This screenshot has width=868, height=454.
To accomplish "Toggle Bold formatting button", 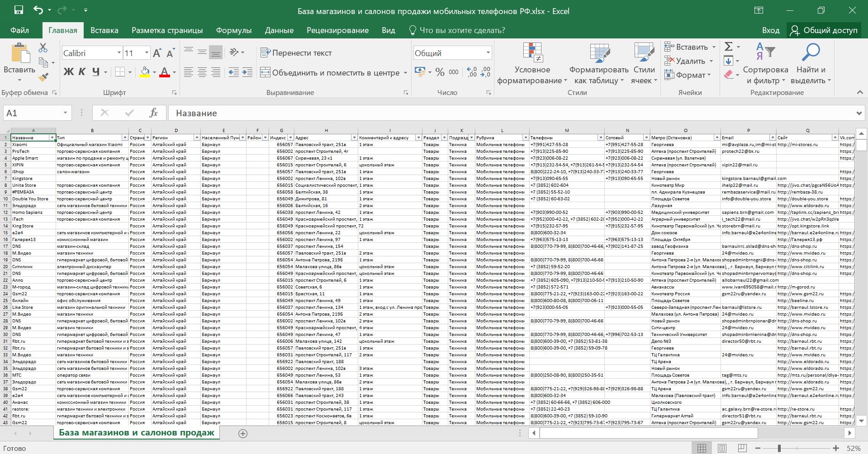I will click(x=68, y=72).
